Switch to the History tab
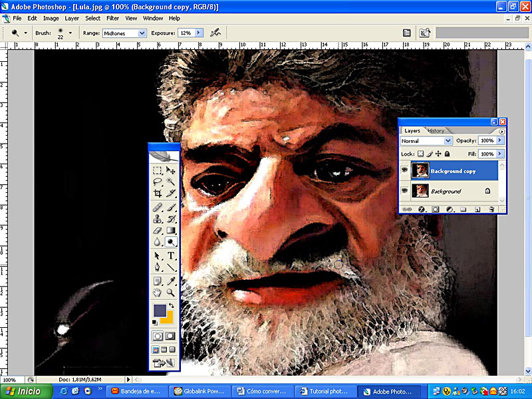 [436, 130]
